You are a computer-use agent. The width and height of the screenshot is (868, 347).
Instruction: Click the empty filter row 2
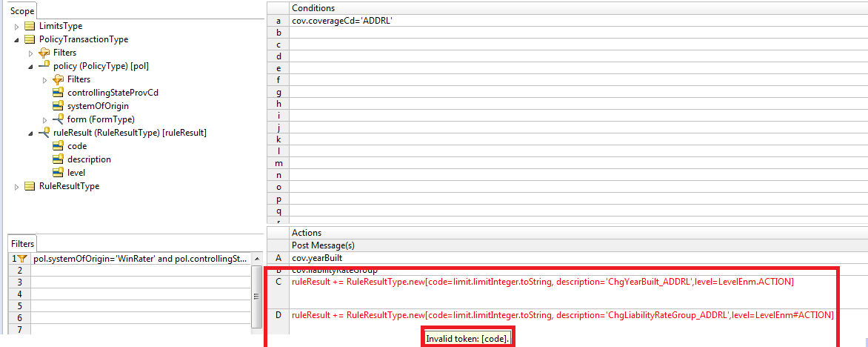click(x=141, y=270)
